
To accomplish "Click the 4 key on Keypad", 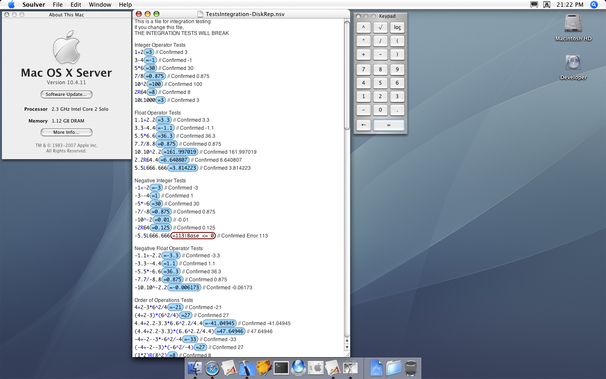I will pos(363,83).
